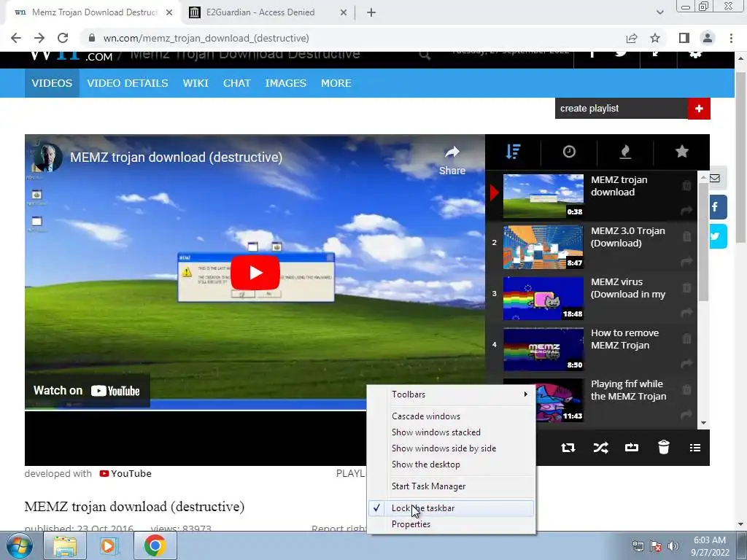Open the VIDEO DETAILS tab
The image size is (747, 560).
tap(127, 83)
